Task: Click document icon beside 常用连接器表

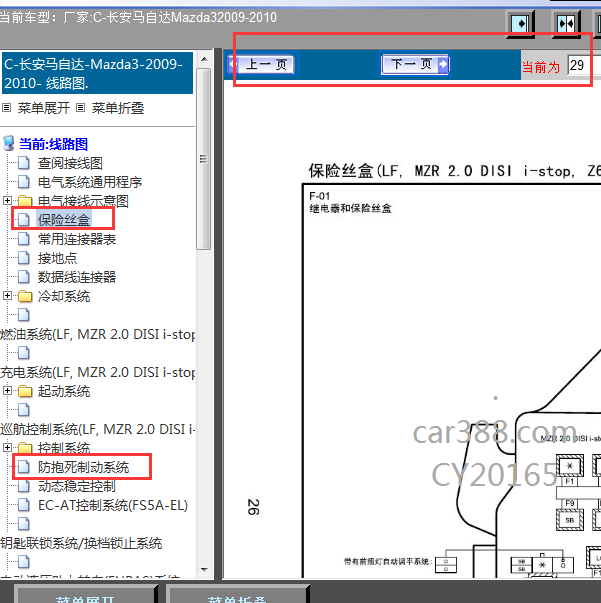Action: (x=24, y=239)
